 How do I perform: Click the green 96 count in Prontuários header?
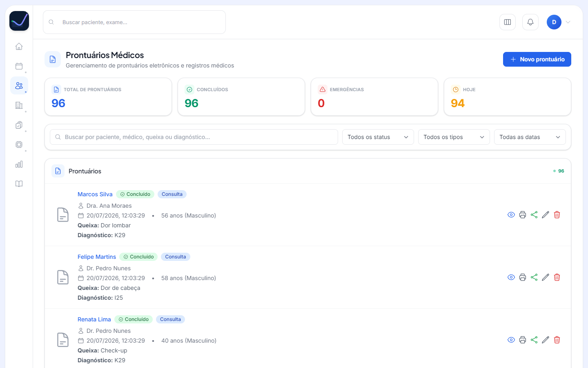[x=561, y=171]
